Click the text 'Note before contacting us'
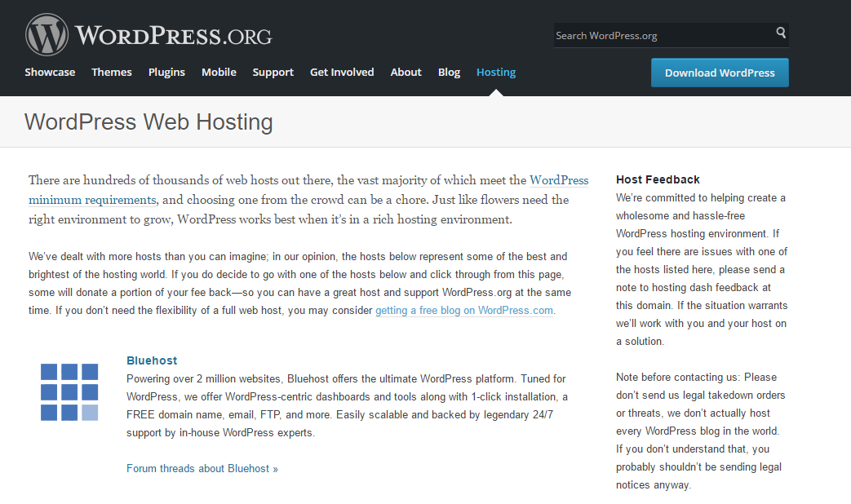The height and width of the screenshot is (504, 851). [676, 377]
